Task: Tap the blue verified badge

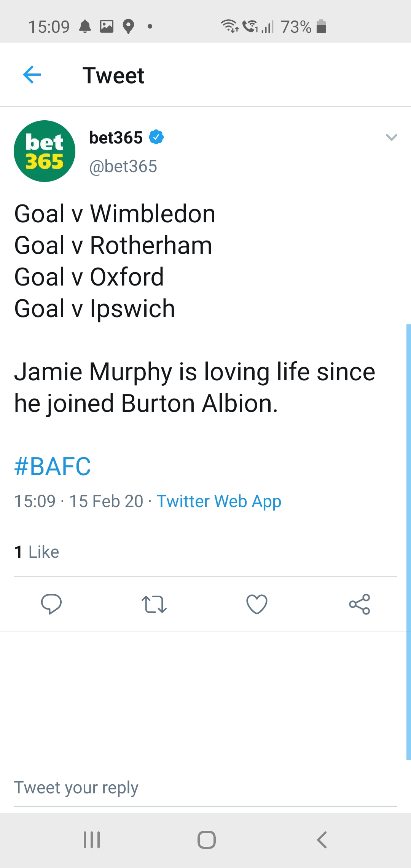Action: [x=156, y=137]
